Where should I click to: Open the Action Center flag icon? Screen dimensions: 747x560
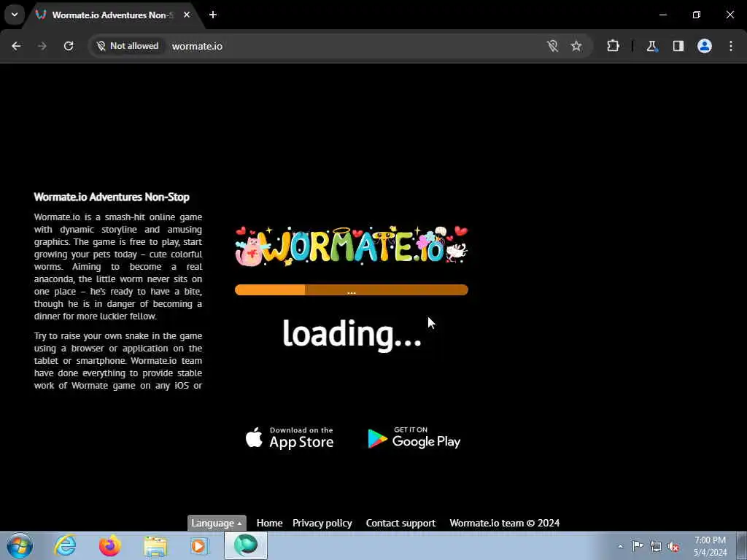pyautogui.click(x=638, y=546)
